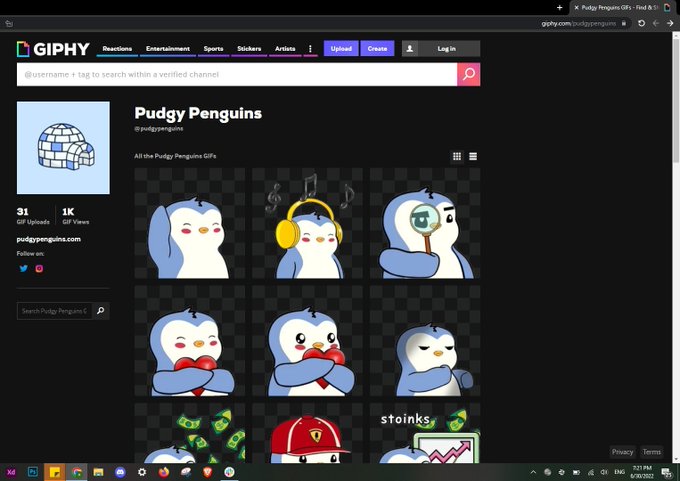Open the falling money penguin GIF
Screen dimensions: 680x481
click(x=190, y=433)
